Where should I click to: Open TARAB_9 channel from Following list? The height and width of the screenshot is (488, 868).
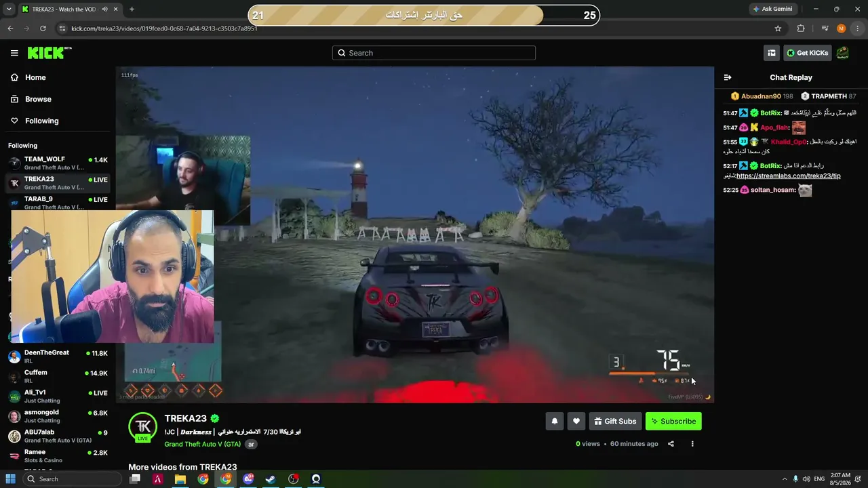(58, 203)
